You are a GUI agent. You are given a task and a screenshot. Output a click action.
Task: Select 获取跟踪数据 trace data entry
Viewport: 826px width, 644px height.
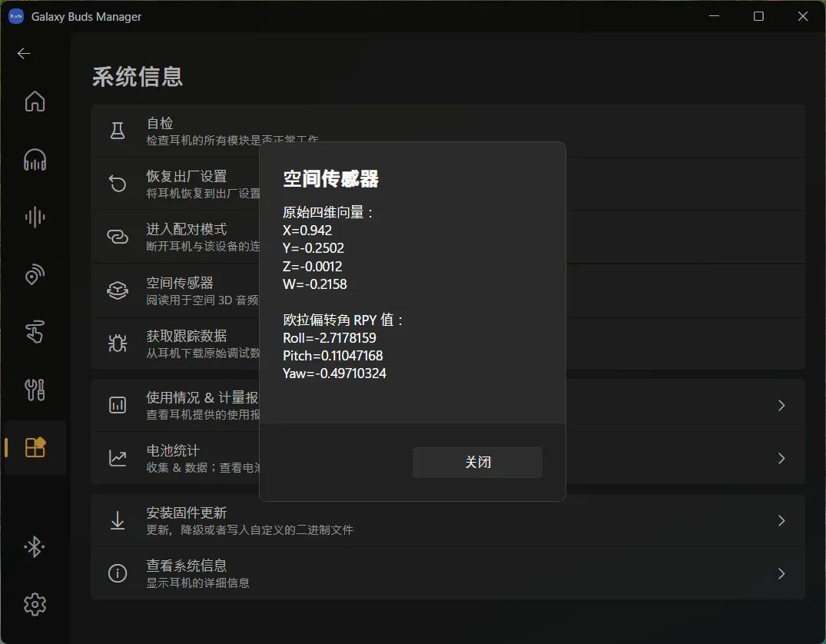pos(448,343)
